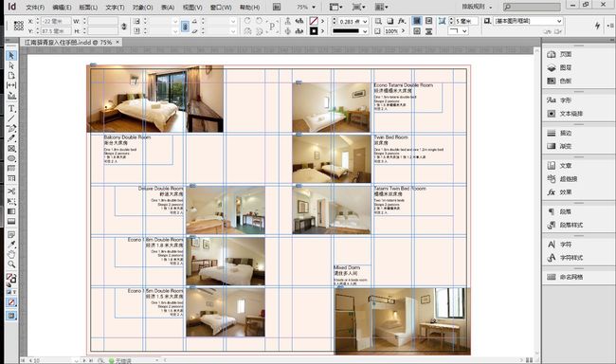The image size is (616, 364).
Task: Select the Pencil tool
Action: pyautogui.click(x=11, y=138)
